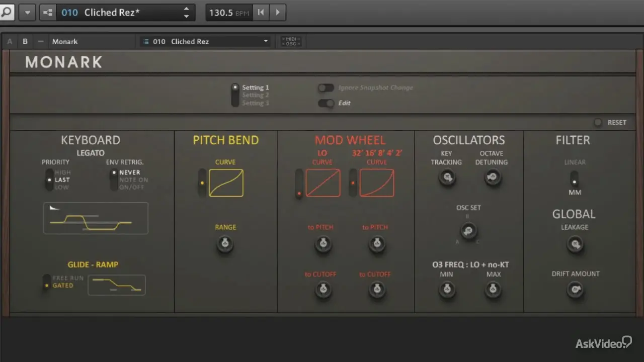644x362 pixels.
Task: Click the Pitch Bend curve display
Action: click(226, 183)
